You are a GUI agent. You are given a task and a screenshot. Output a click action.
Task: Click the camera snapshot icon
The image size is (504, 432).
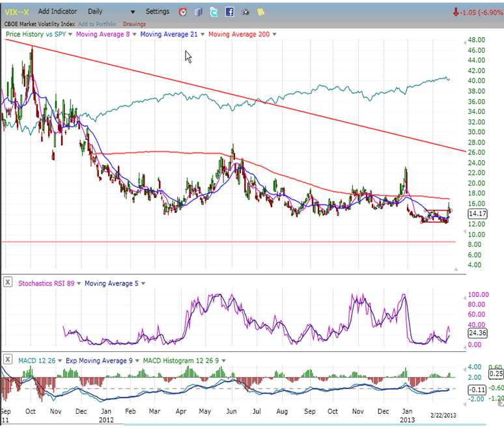(x=245, y=12)
